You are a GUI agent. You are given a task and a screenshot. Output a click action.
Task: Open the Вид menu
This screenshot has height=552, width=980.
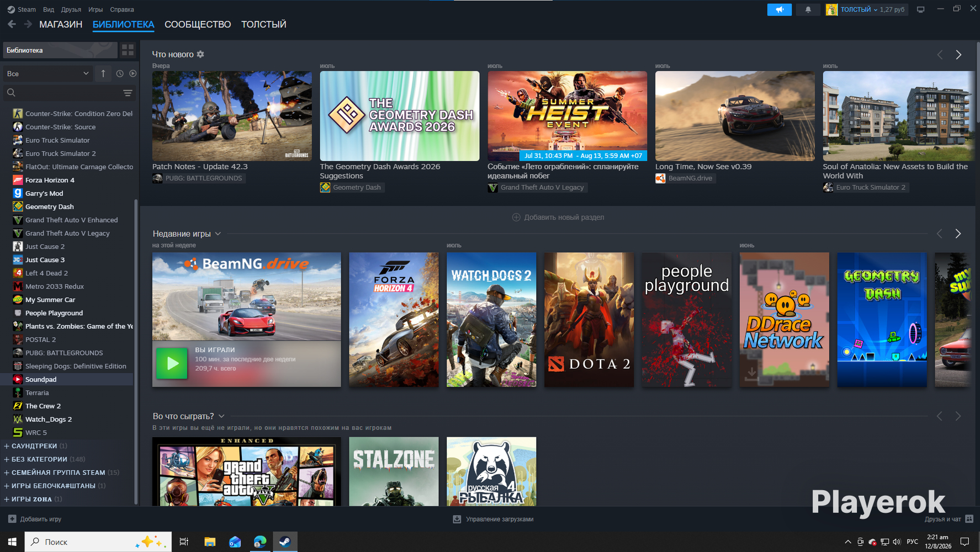click(x=49, y=9)
